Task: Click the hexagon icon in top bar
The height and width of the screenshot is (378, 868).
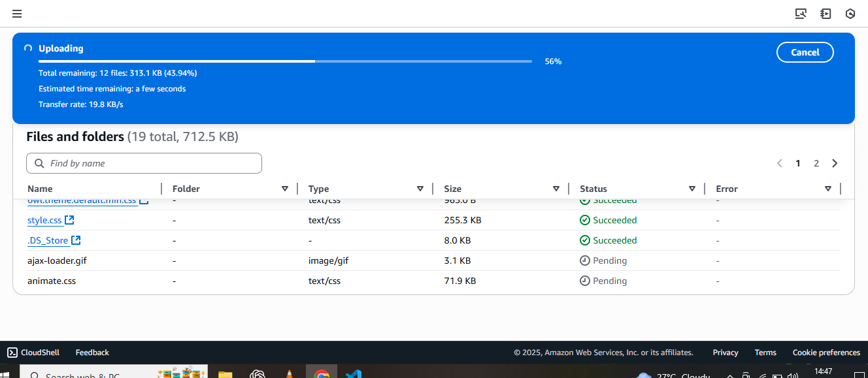Action: click(x=850, y=14)
